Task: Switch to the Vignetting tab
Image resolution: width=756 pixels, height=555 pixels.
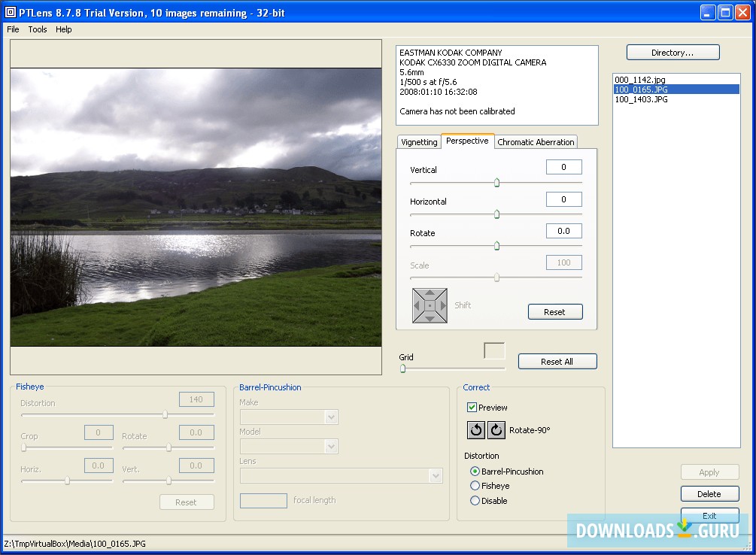Action: [419, 142]
